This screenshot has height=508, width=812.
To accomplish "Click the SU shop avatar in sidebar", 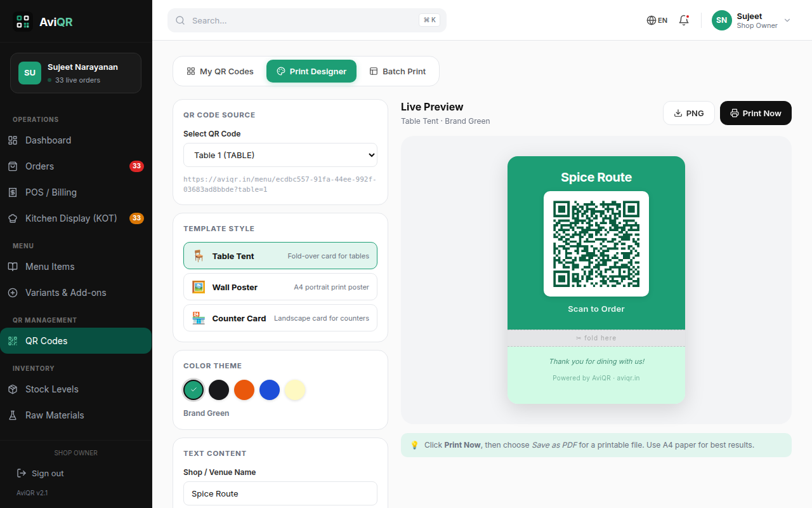I will (30, 73).
